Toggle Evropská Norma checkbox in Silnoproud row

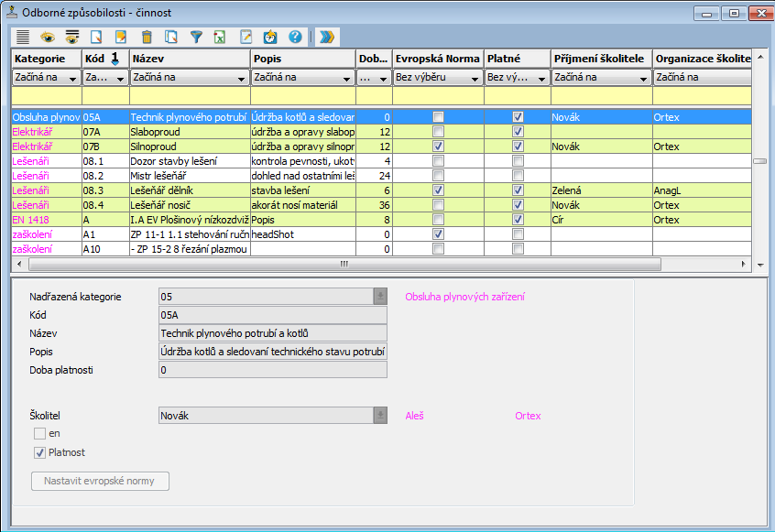pyautogui.click(x=438, y=147)
